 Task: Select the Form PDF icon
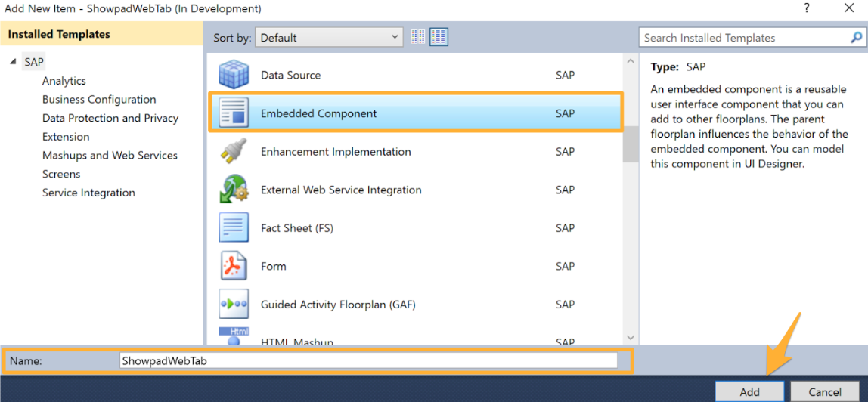coord(233,266)
